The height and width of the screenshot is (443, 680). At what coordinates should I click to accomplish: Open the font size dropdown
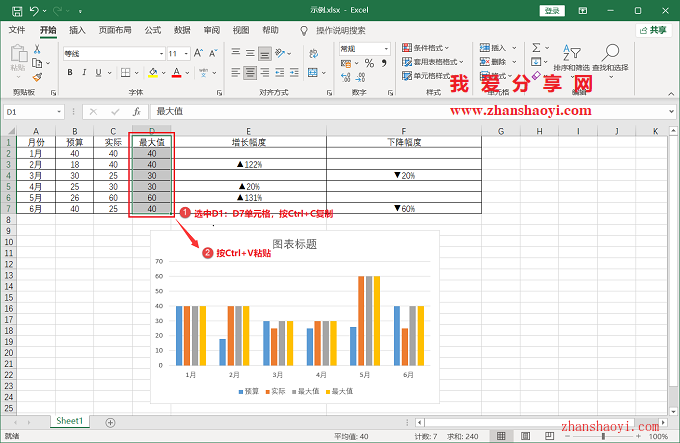(x=186, y=54)
